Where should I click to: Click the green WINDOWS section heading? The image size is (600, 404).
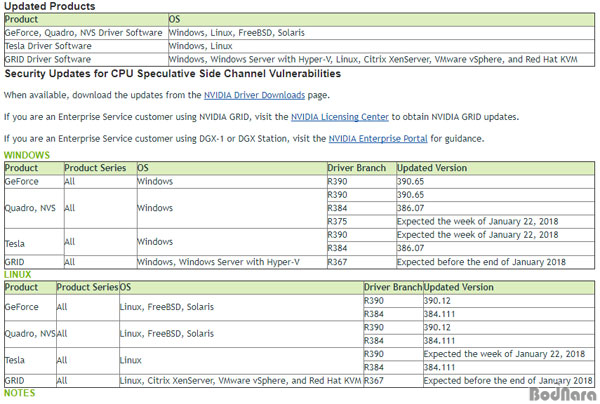pos(27,155)
